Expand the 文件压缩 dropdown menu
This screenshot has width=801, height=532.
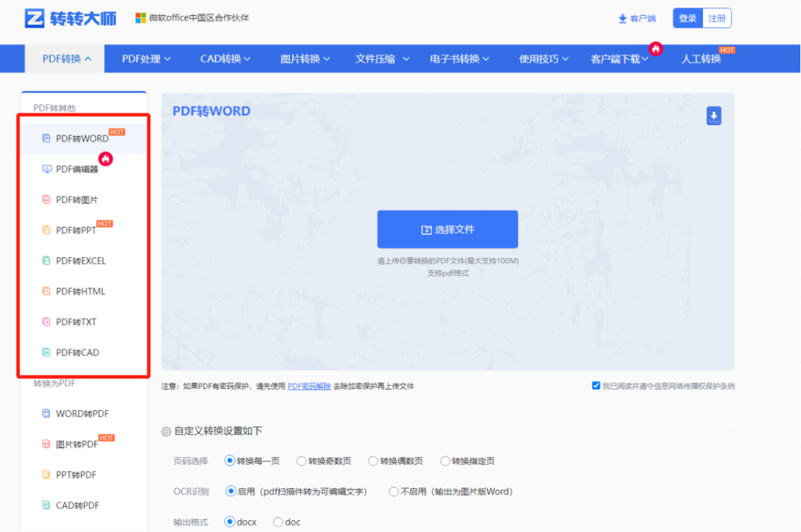[x=382, y=59]
